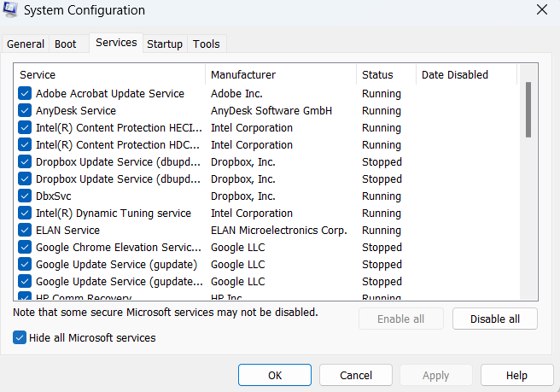Click Dropbox, Inc. manufacturer in DbxSvc row

pos(242,196)
